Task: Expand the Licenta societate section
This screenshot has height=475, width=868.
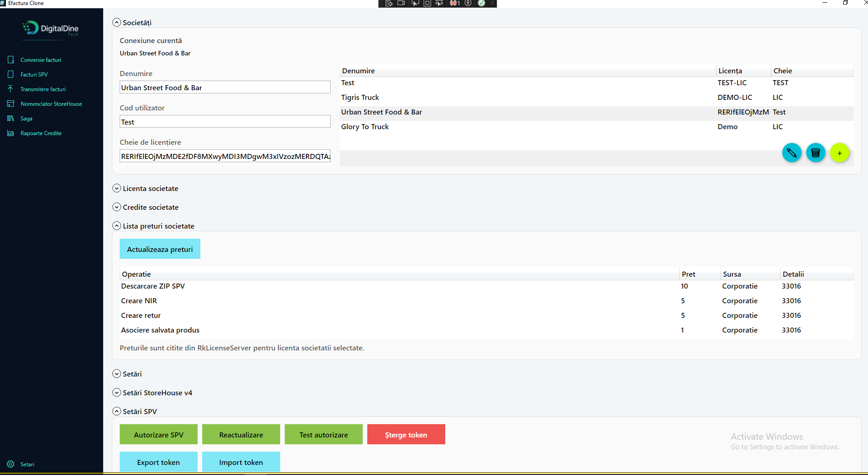Action: pos(117,188)
